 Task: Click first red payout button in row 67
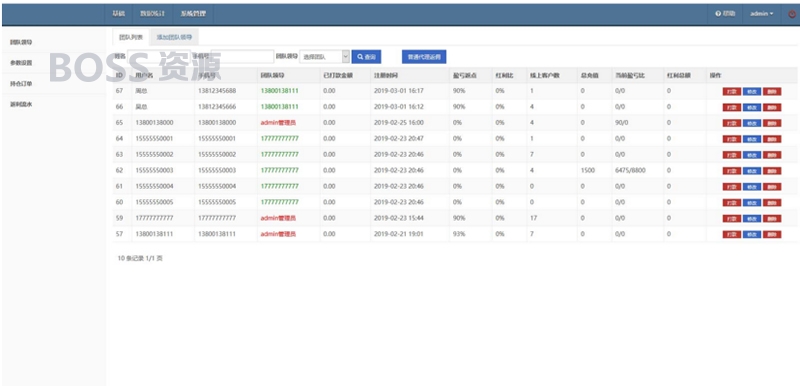732,92
